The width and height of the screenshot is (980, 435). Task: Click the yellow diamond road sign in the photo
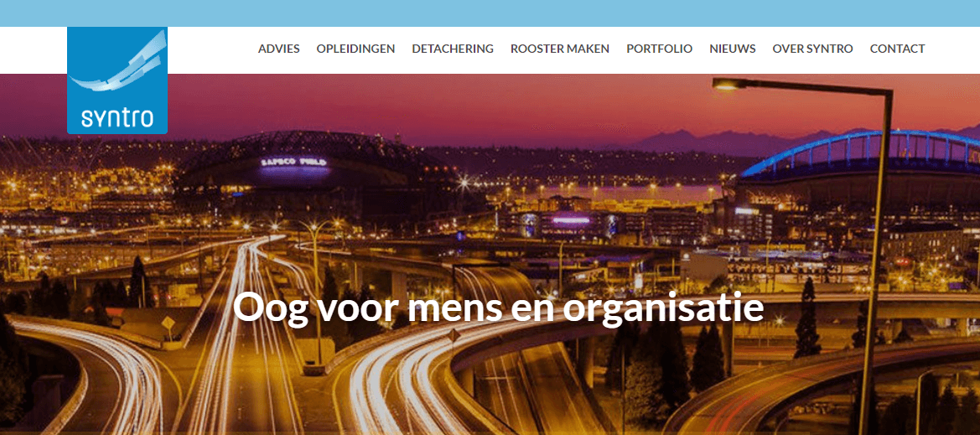(x=169, y=324)
